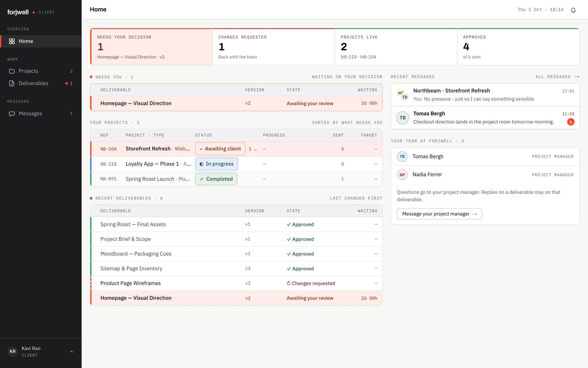The image size is (588, 368).
Task: Click the Messages chat bubble icon
Action: click(x=12, y=114)
